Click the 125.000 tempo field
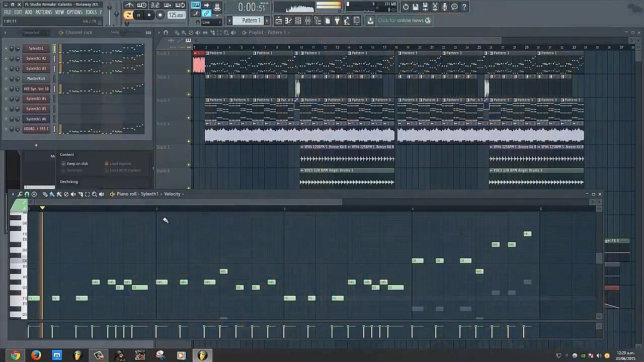644x362 pixels. pyautogui.click(x=176, y=15)
